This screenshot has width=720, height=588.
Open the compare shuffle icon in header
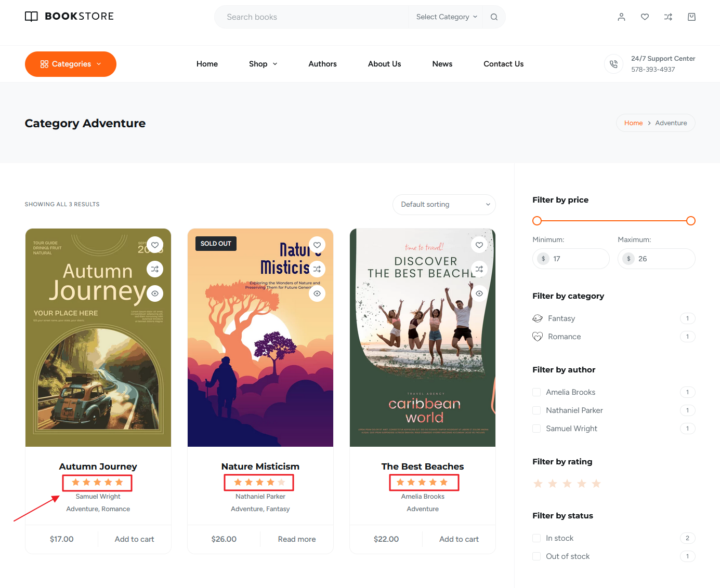tap(668, 17)
